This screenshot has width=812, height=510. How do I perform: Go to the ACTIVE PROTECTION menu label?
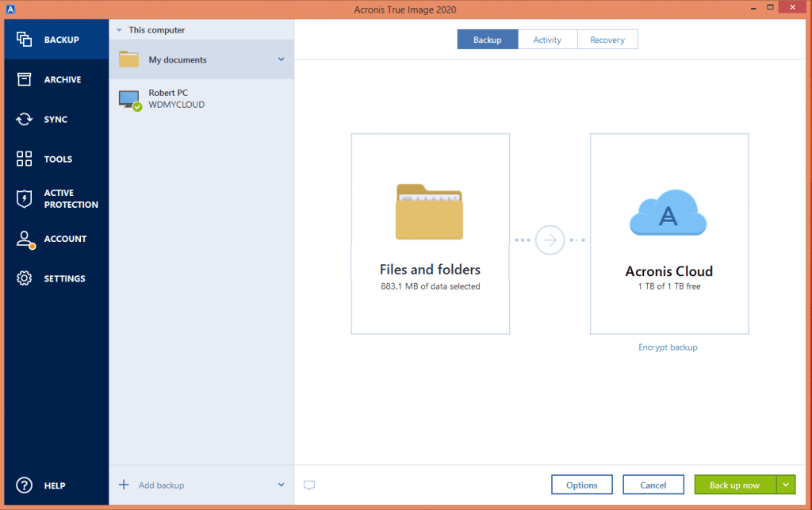[71, 198]
